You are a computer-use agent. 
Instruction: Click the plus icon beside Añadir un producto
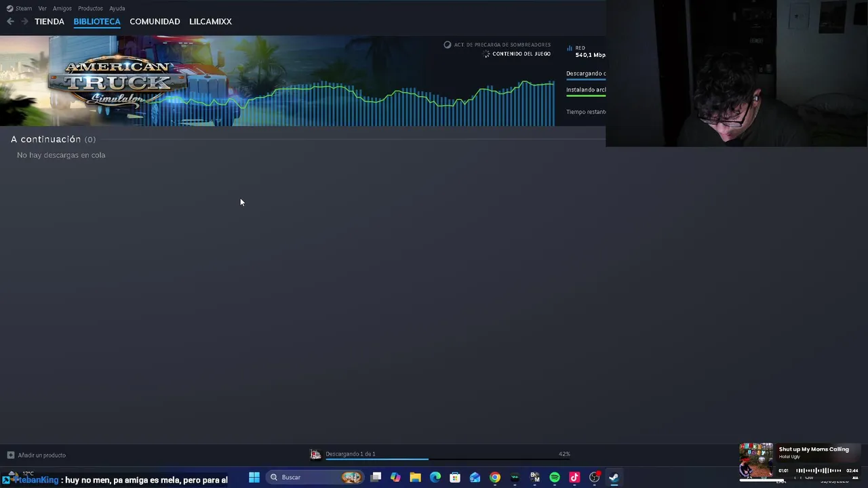[x=10, y=455]
